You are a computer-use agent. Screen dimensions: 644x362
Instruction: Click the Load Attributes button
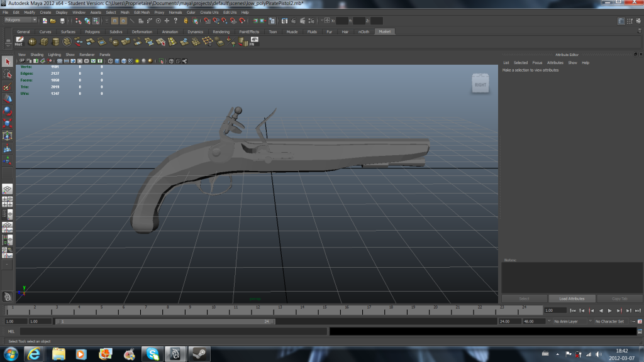[571, 299]
